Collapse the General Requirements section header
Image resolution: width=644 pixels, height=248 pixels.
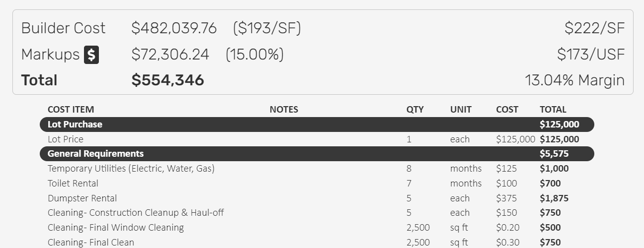95,154
